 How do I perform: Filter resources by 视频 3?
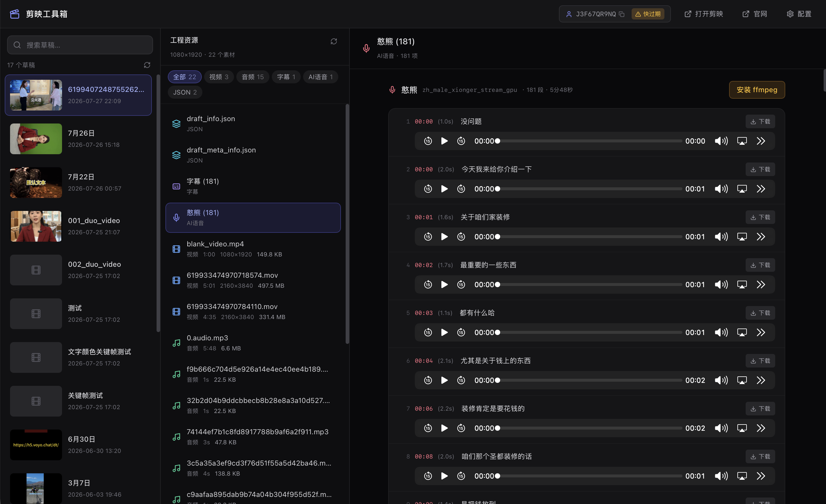pos(219,77)
